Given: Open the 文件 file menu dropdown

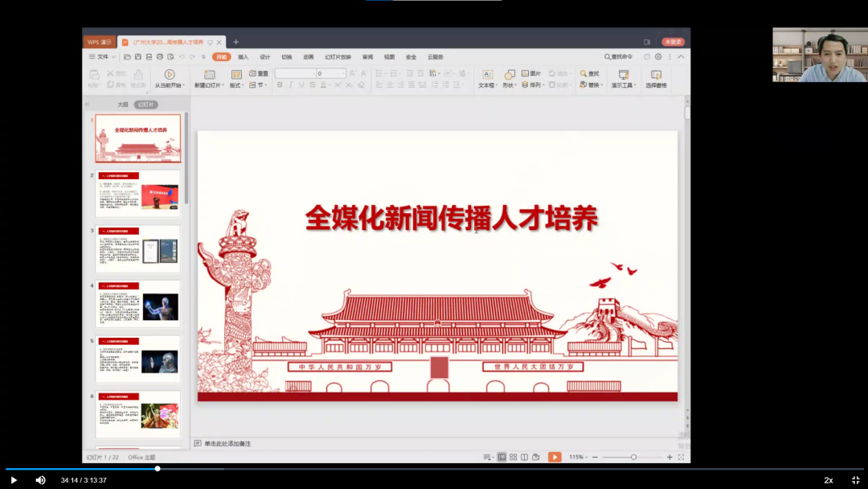Looking at the screenshot, I should click(102, 57).
